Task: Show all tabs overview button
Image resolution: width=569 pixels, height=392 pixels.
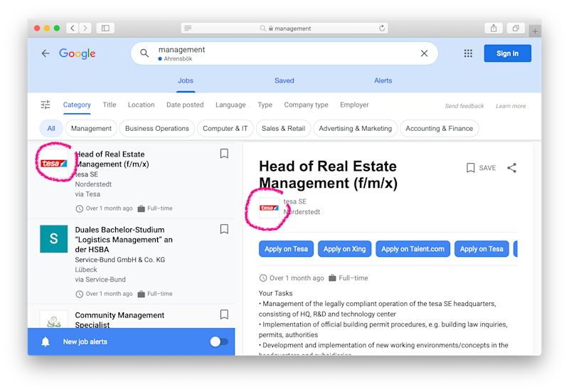Action: (x=516, y=28)
